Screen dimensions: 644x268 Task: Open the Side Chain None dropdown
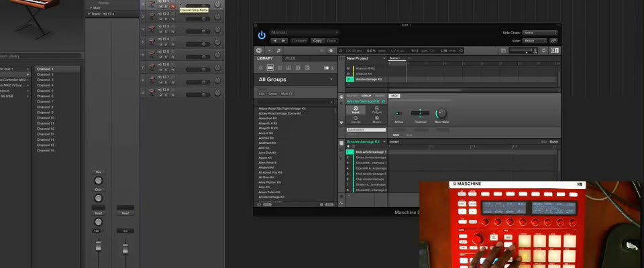point(539,33)
